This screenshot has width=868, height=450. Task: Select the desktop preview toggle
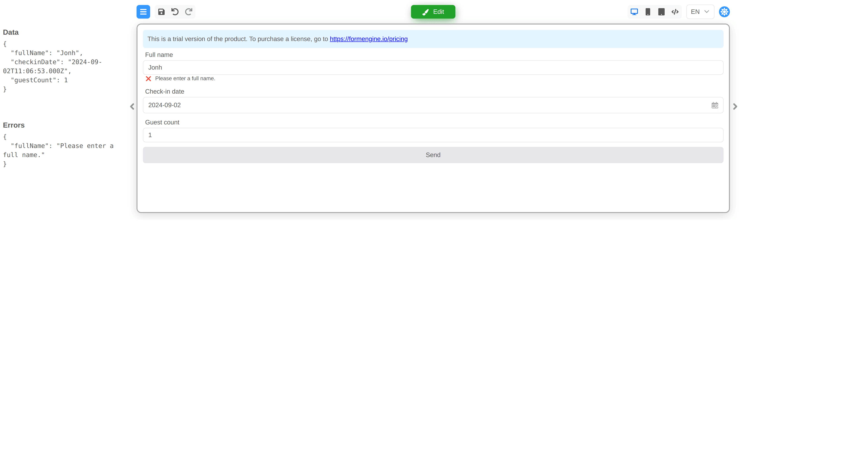635,12
